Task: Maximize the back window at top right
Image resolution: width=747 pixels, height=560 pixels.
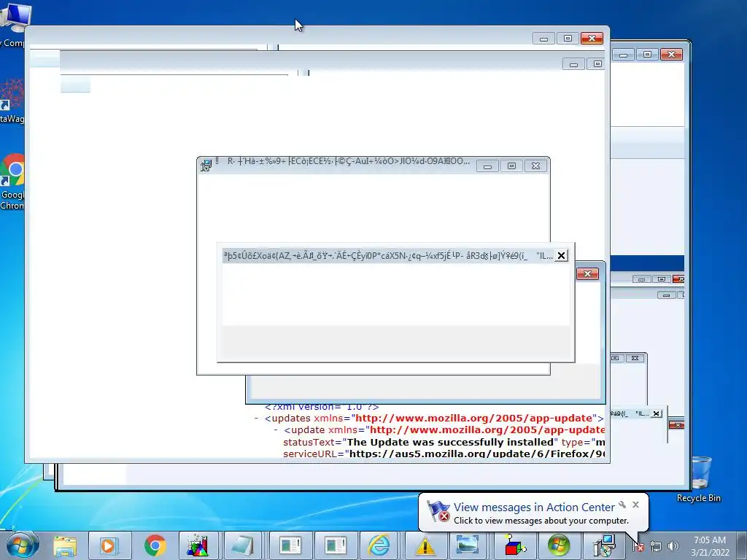Action: [x=647, y=54]
